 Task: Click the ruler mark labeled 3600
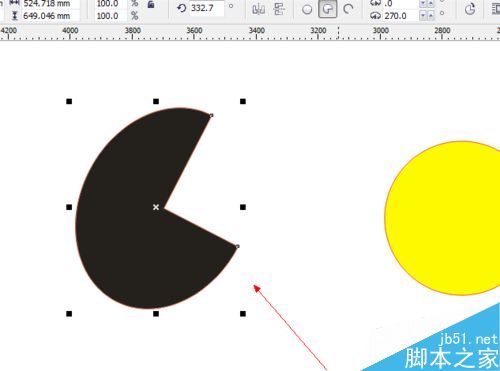[194, 31]
